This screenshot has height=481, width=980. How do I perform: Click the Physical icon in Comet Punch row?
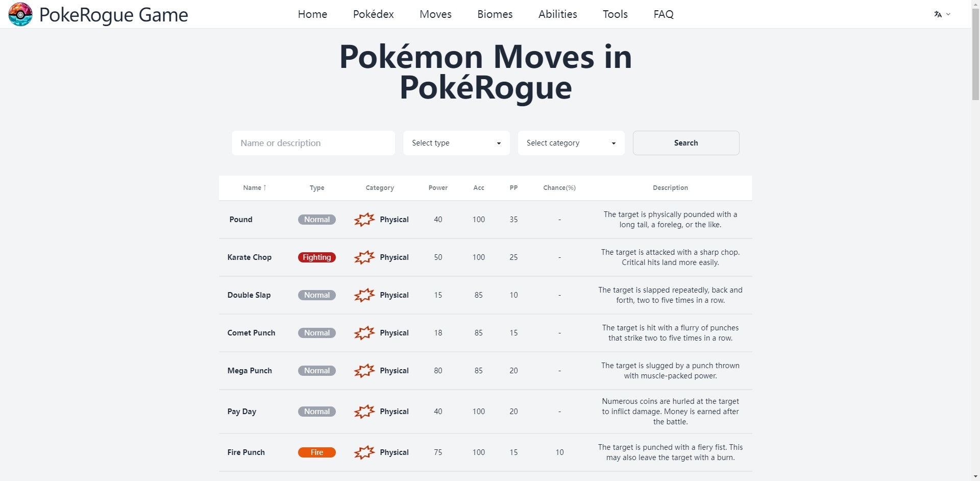364,333
